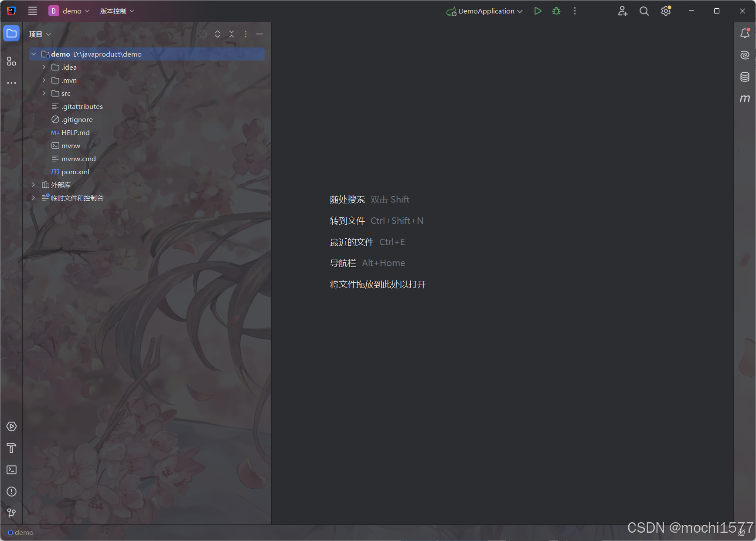Open Search Everywhere magnifier icon

pos(644,11)
